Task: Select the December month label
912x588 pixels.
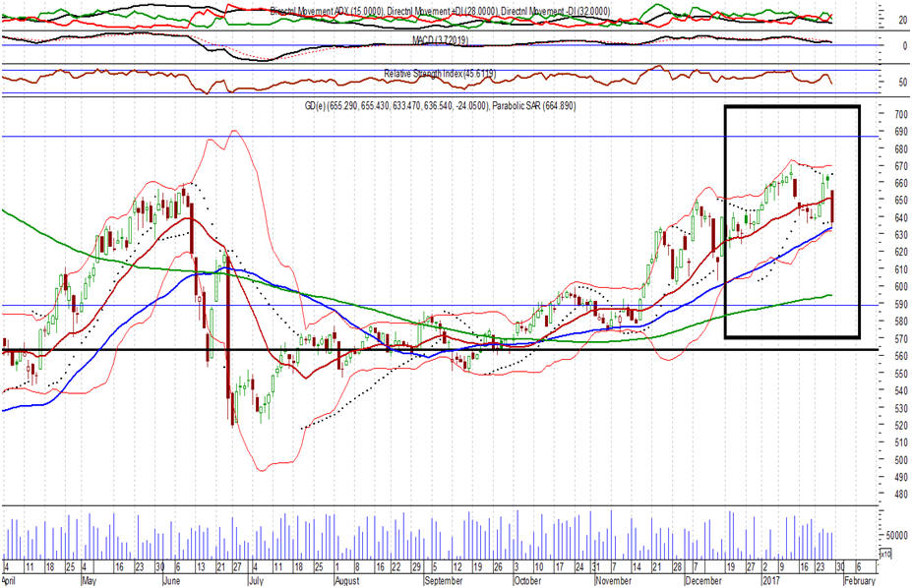Action: point(703,581)
